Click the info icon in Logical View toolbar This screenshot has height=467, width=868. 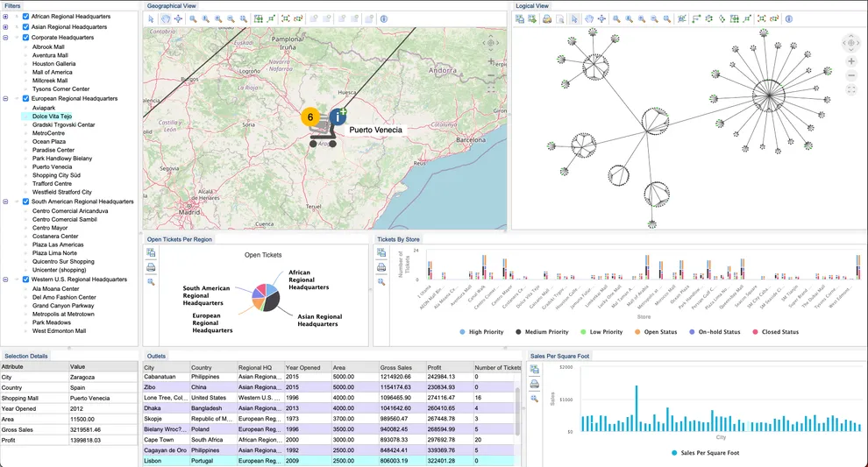coord(789,18)
